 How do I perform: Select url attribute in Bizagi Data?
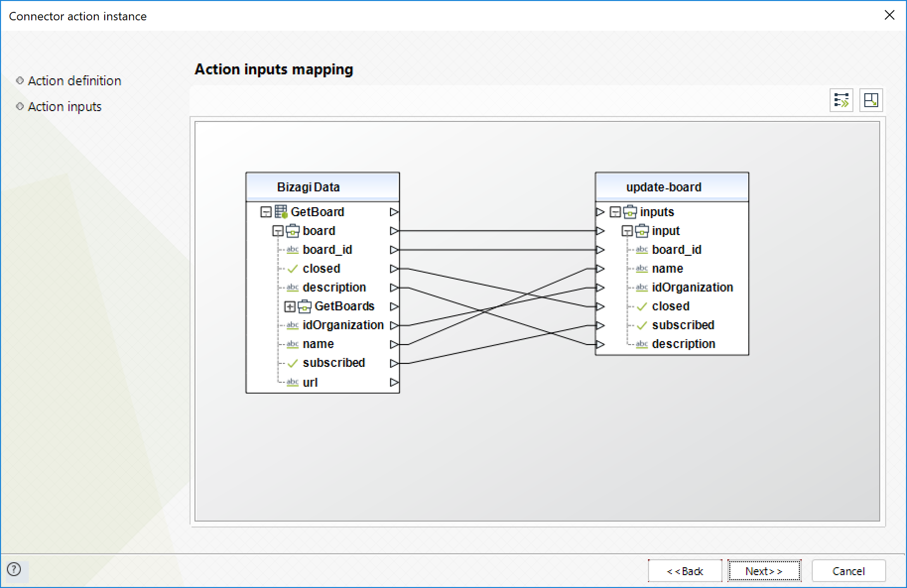coord(310,382)
